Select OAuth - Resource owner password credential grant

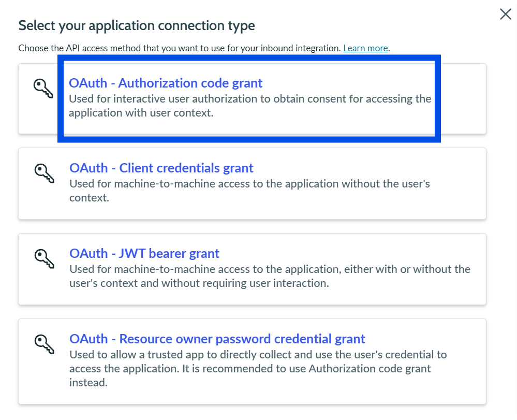pos(217,339)
